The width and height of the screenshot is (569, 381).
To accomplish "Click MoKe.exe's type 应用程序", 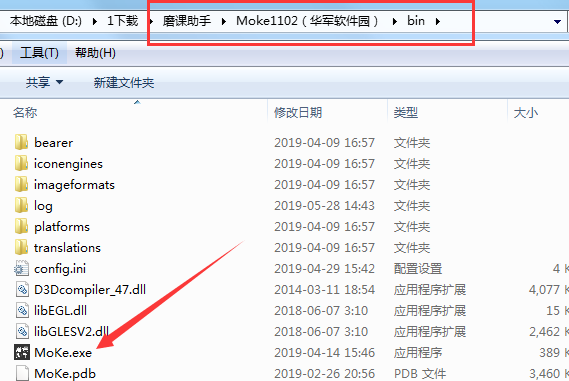I will tap(418, 353).
